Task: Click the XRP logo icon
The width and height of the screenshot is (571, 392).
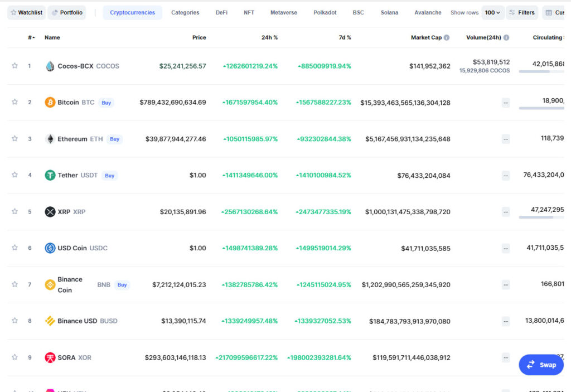Action: [50, 212]
